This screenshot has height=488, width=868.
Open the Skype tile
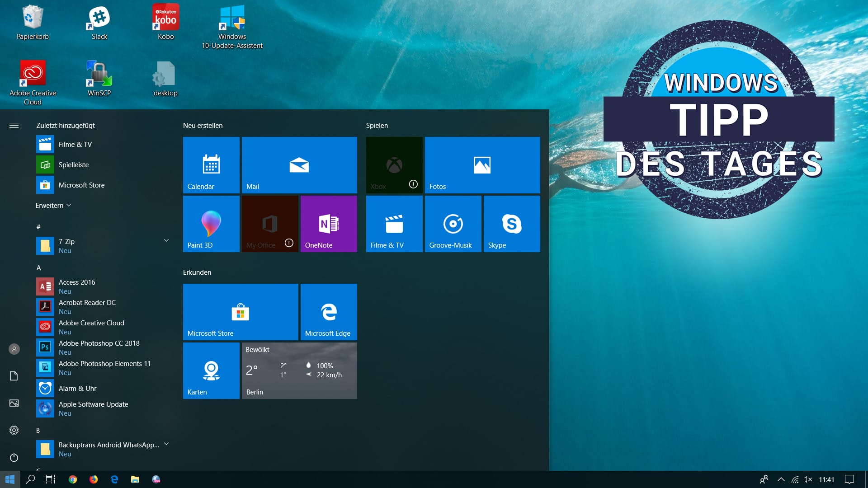coord(512,224)
